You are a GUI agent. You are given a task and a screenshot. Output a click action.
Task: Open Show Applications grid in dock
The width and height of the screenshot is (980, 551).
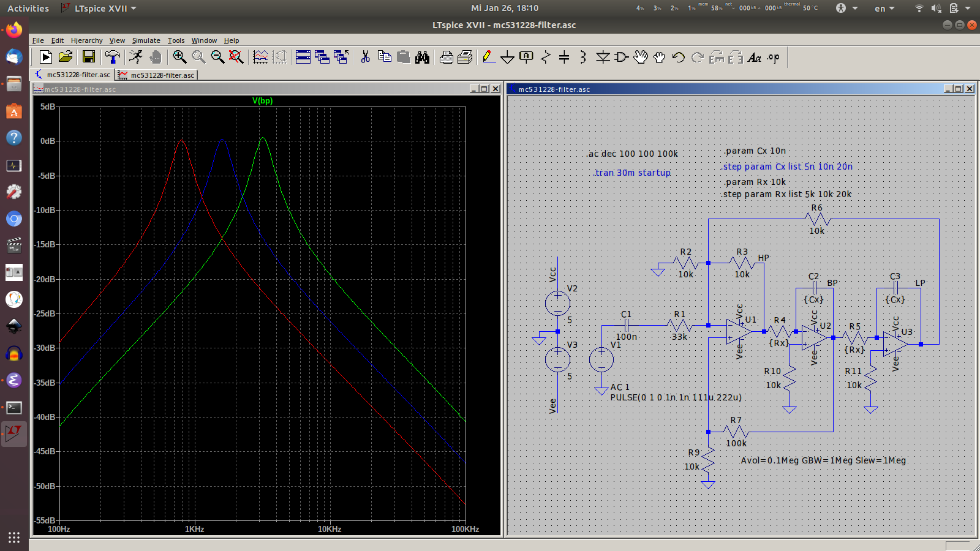14,538
